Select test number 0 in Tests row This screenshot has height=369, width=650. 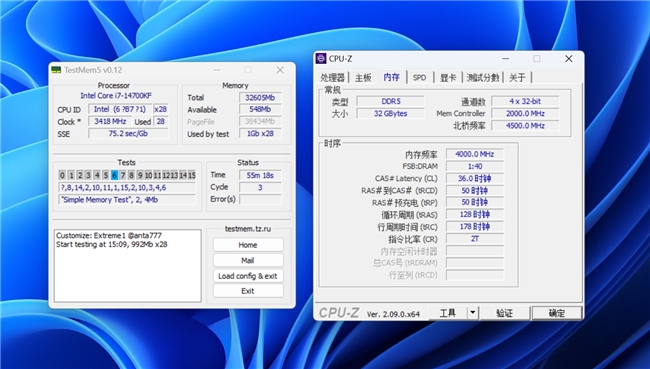[x=62, y=175]
